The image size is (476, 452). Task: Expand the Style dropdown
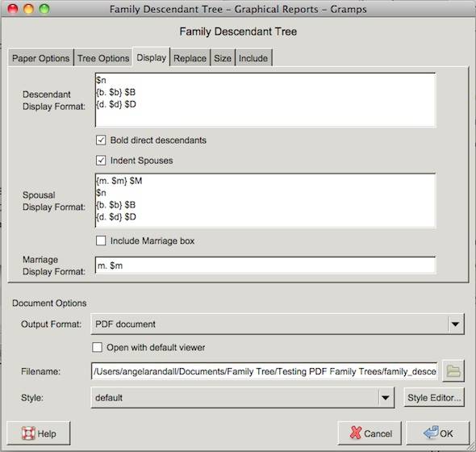point(243,397)
